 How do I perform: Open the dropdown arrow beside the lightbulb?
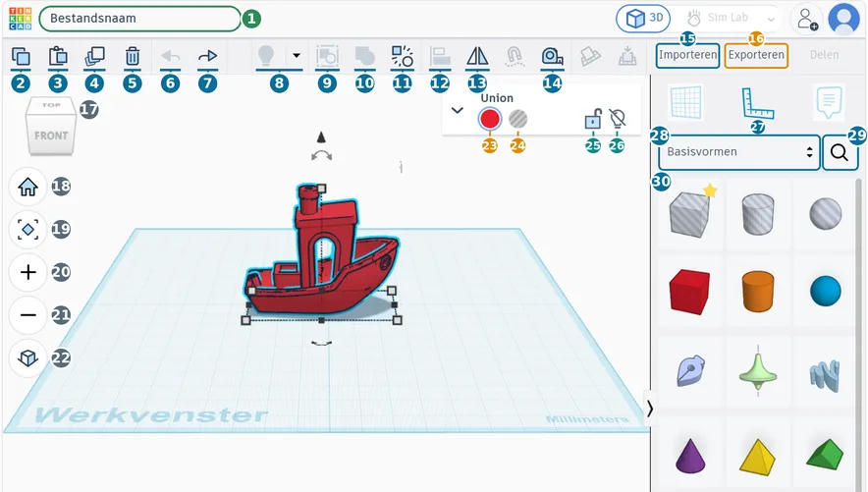coord(297,55)
